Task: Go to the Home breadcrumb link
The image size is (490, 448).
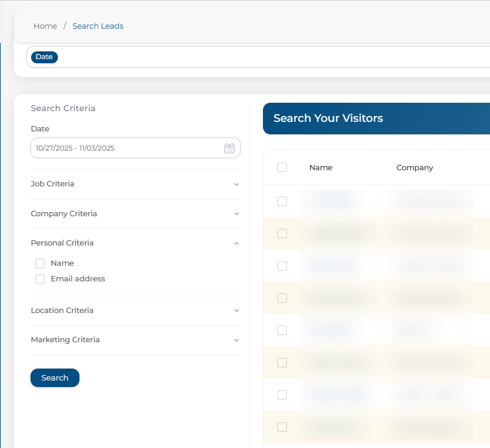Action: pos(45,26)
